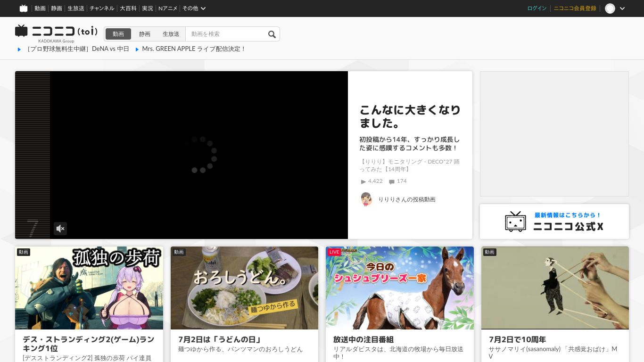Click the featured video player area
Viewport: 644px width, 362px height.
[x=198, y=155]
